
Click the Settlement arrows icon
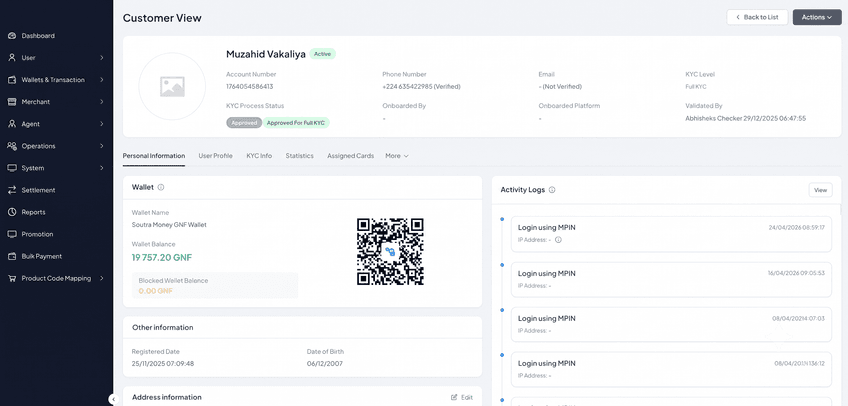point(12,190)
